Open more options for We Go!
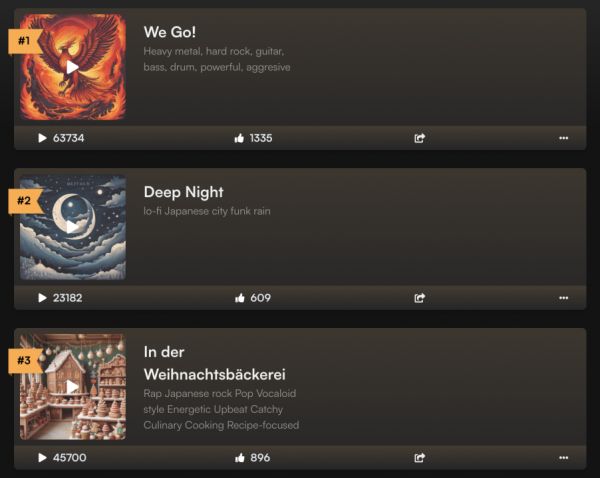Screen dimensions: 600x478 563,138
